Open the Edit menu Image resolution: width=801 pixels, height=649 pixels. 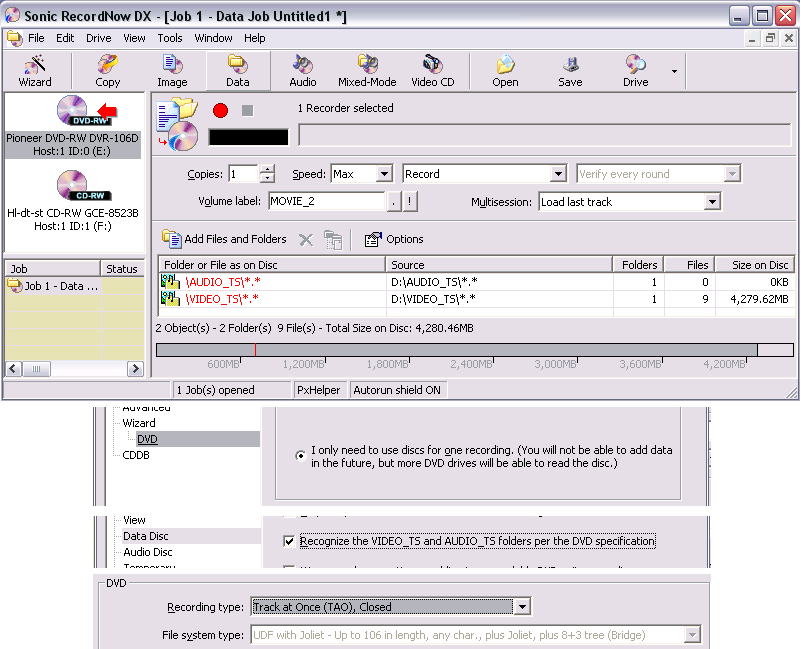point(65,38)
